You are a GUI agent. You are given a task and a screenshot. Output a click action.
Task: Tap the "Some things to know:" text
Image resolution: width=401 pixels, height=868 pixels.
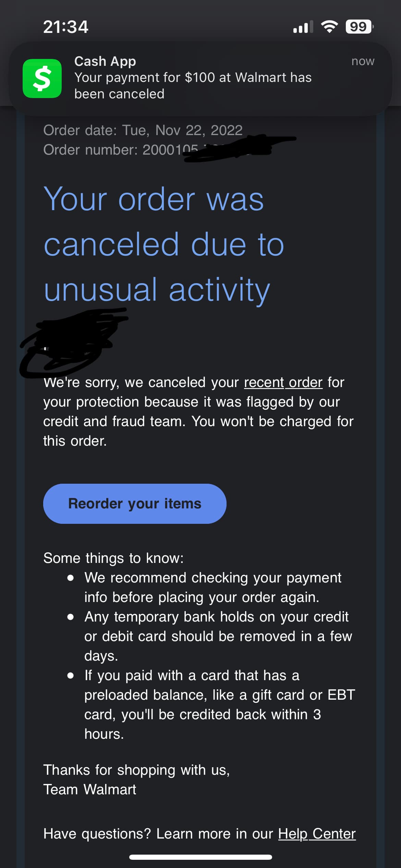(x=113, y=558)
